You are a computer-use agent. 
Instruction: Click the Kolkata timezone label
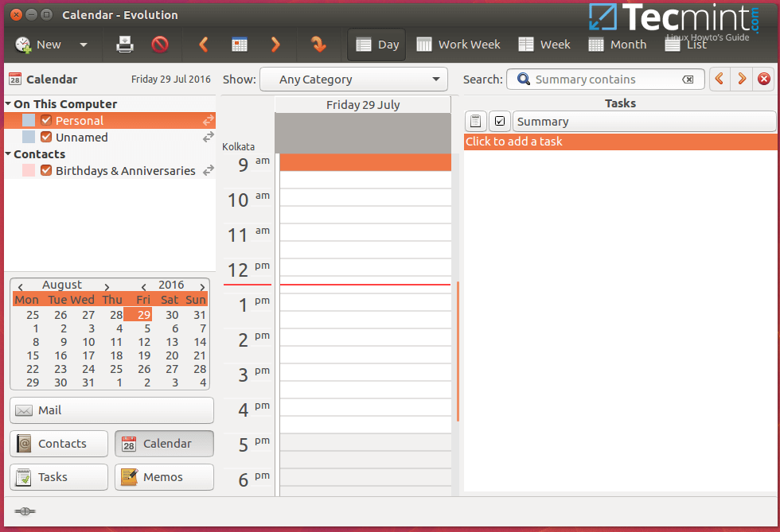[x=238, y=146]
